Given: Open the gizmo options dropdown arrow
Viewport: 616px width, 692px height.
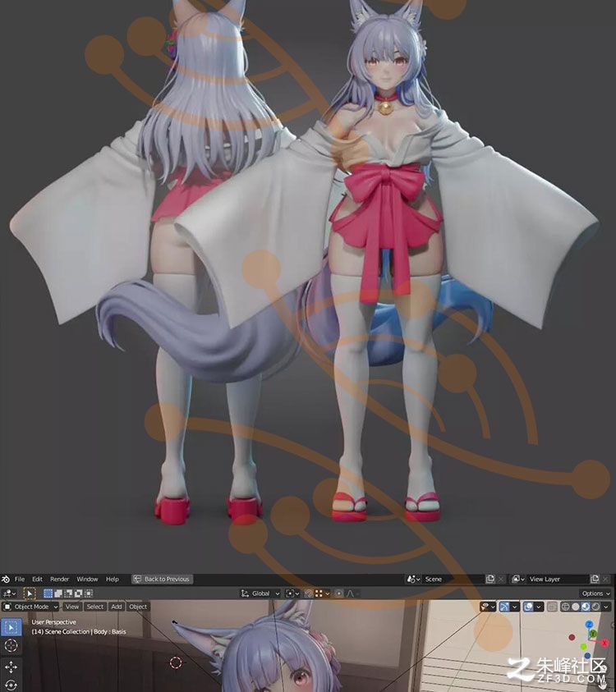Looking at the screenshot, I should point(515,607).
